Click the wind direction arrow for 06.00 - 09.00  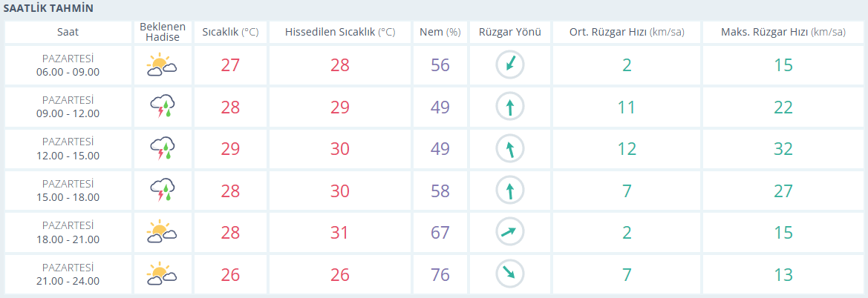click(x=510, y=65)
